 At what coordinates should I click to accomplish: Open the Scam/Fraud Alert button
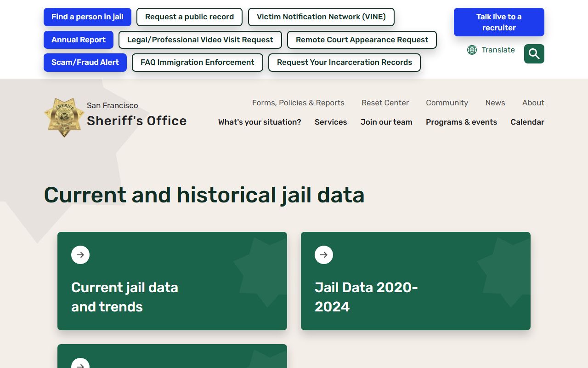[x=85, y=63]
